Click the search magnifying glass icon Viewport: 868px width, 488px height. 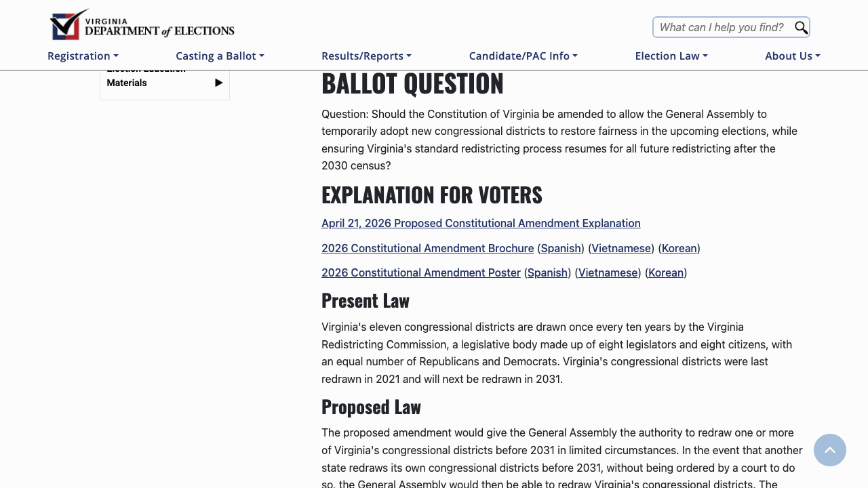(x=800, y=27)
